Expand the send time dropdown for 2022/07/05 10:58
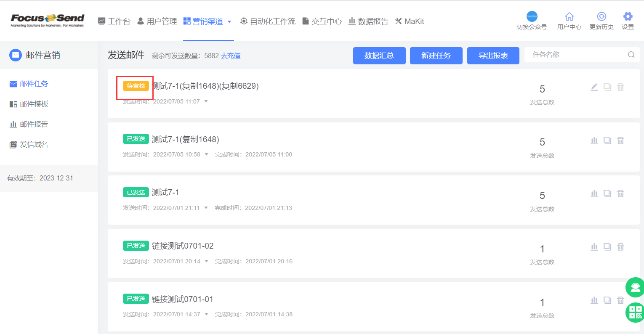This screenshot has width=644, height=334. 207,154
